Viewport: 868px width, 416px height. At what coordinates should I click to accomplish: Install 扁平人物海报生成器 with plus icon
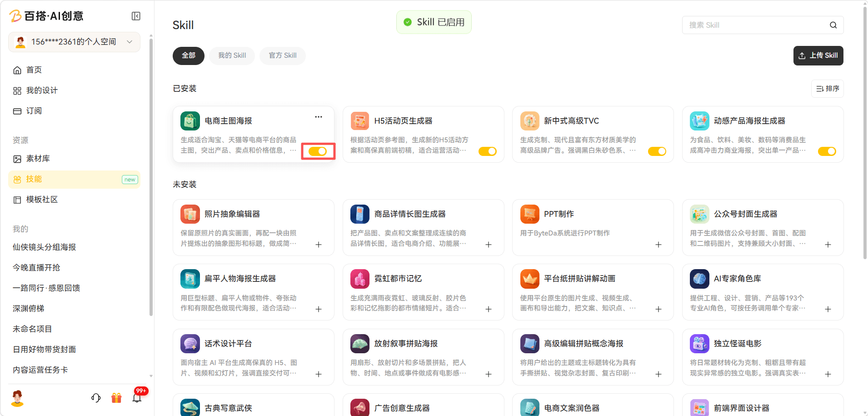319,309
